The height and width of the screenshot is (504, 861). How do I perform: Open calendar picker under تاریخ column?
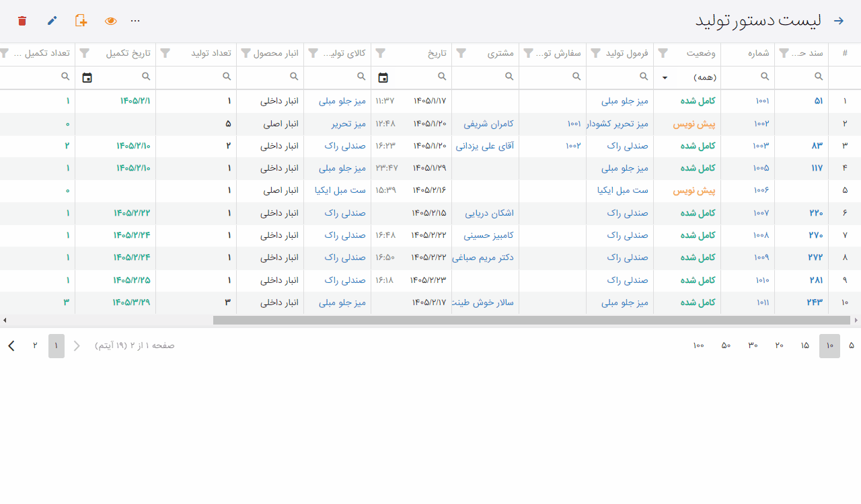[x=383, y=77]
